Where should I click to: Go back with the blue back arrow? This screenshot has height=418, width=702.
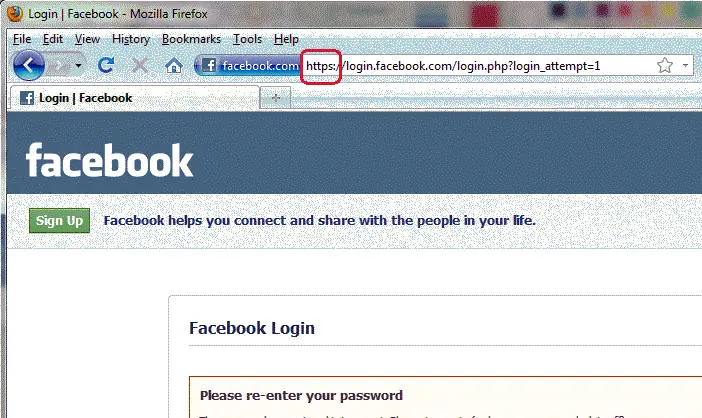(x=29, y=65)
